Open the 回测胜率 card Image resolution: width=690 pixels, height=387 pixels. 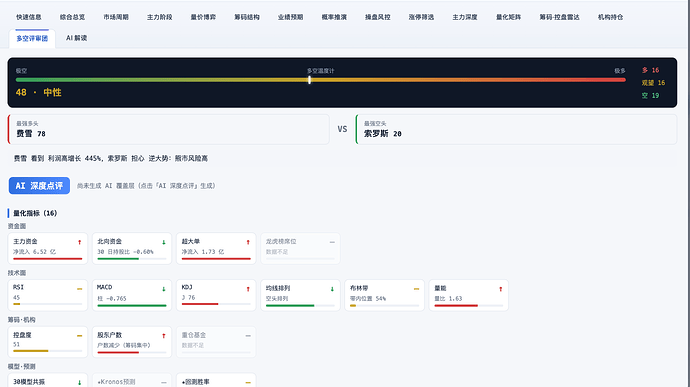pyautogui.click(x=216, y=380)
